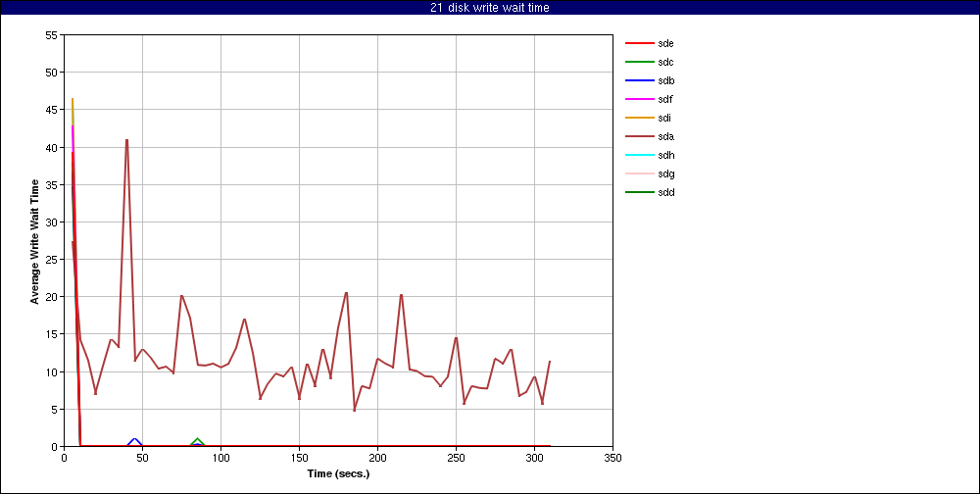The width and height of the screenshot is (980, 494).
Task: Click the small green bump near 85 seconds
Action: coord(198,441)
